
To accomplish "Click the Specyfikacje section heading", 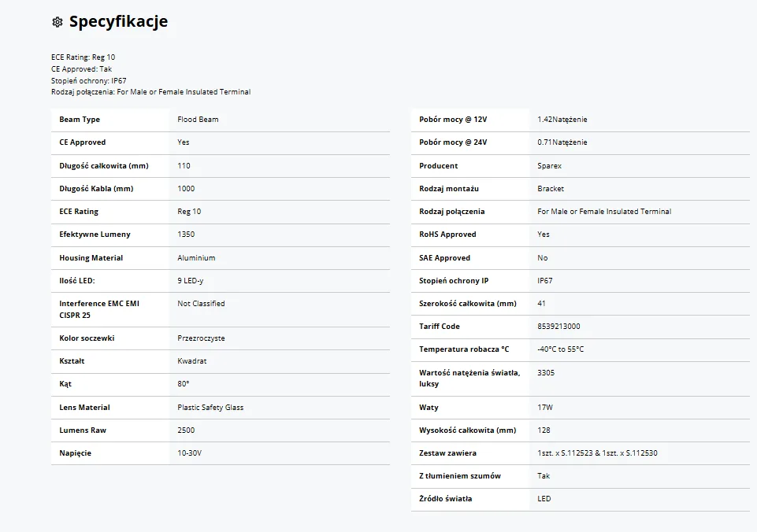I will pos(118,22).
